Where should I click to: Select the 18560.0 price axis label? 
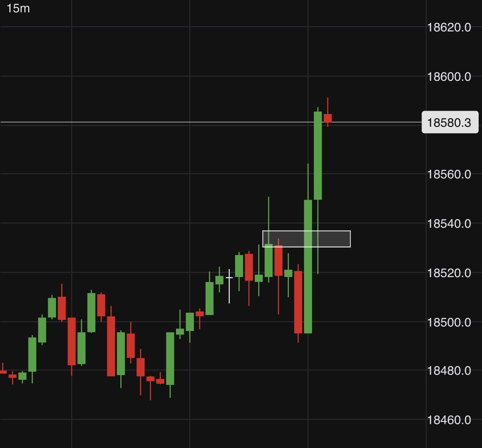[x=449, y=174]
